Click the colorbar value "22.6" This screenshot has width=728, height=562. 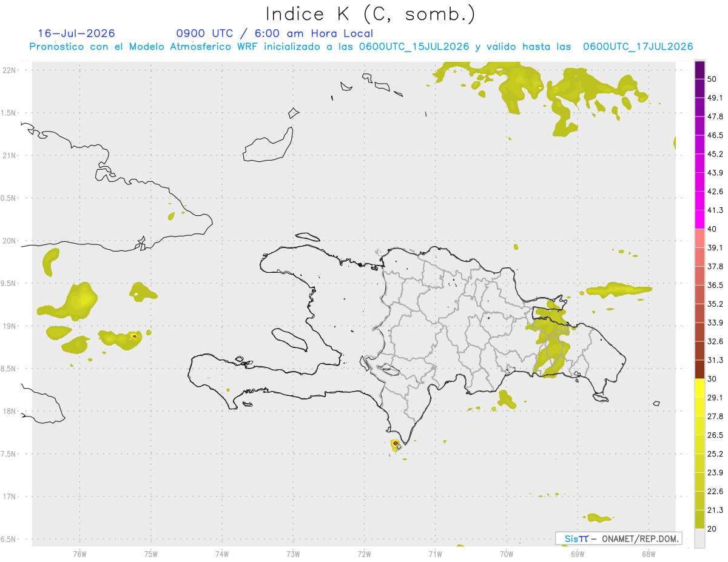(715, 491)
